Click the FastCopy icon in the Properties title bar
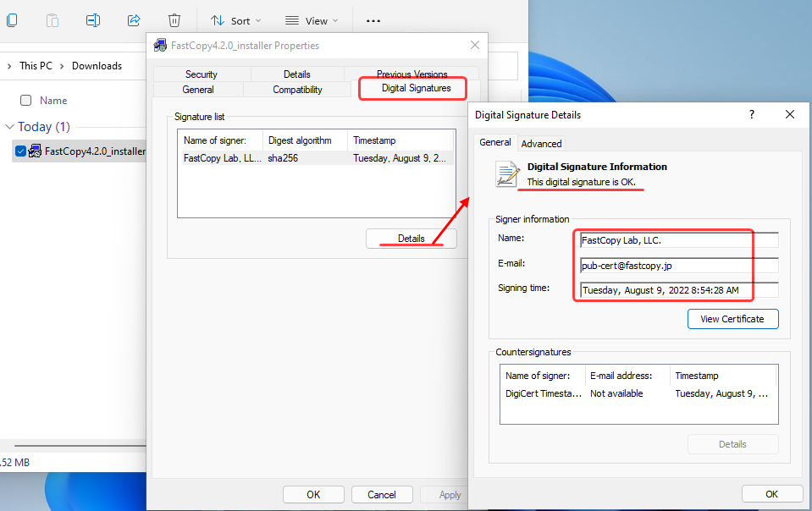 (159, 45)
